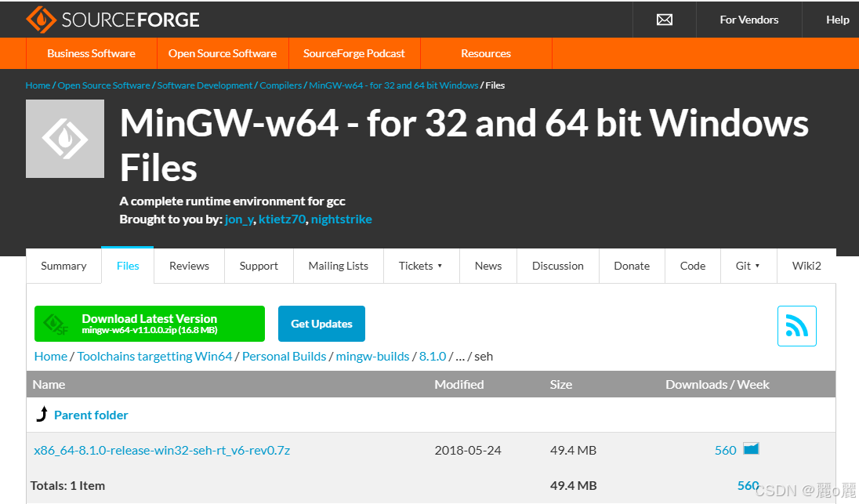Viewport: 859px width, 504px height.
Task: Expand the Tickets dropdown tab
Action: click(x=421, y=266)
